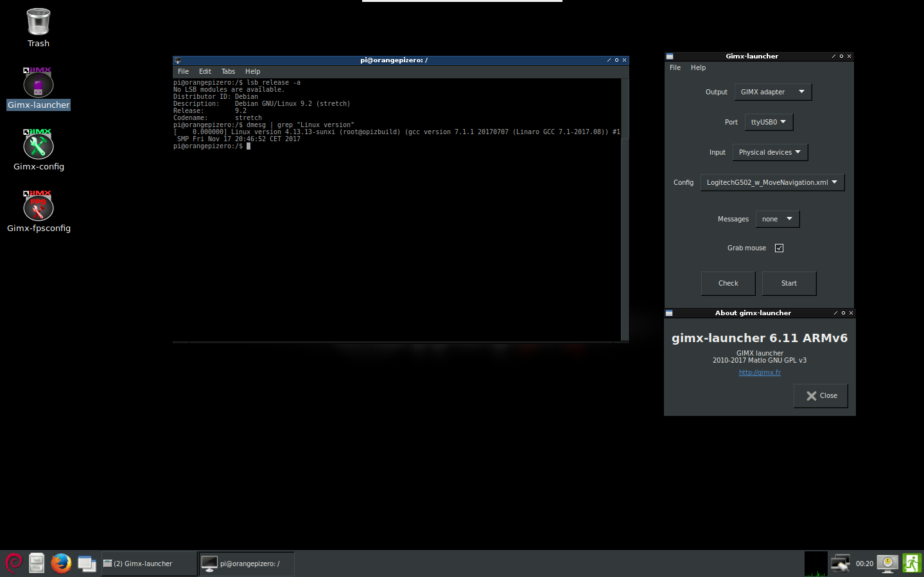This screenshot has width=924, height=577.
Task: Close the terminal window
Action: click(x=624, y=60)
